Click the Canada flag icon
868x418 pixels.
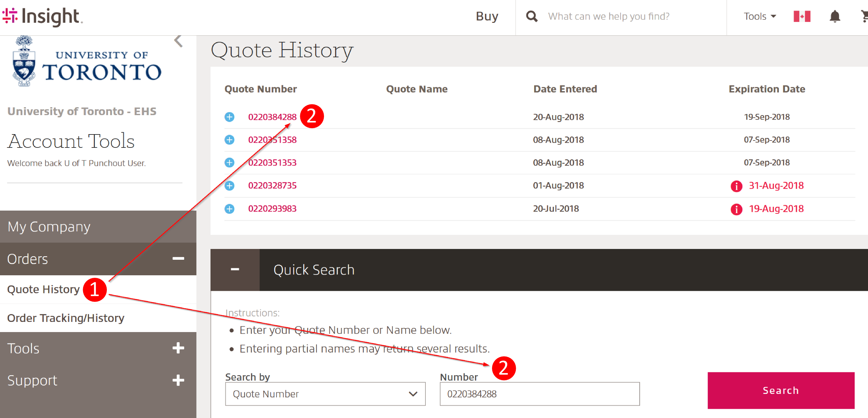click(x=802, y=16)
